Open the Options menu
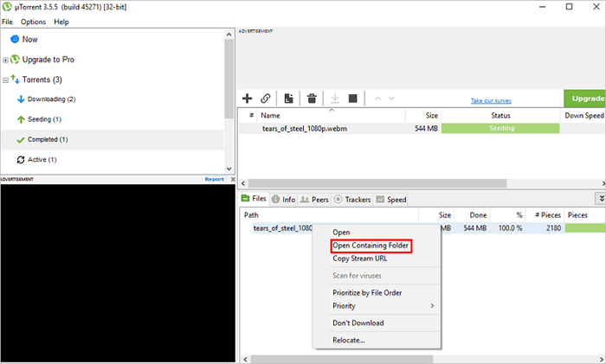 click(x=33, y=22)
